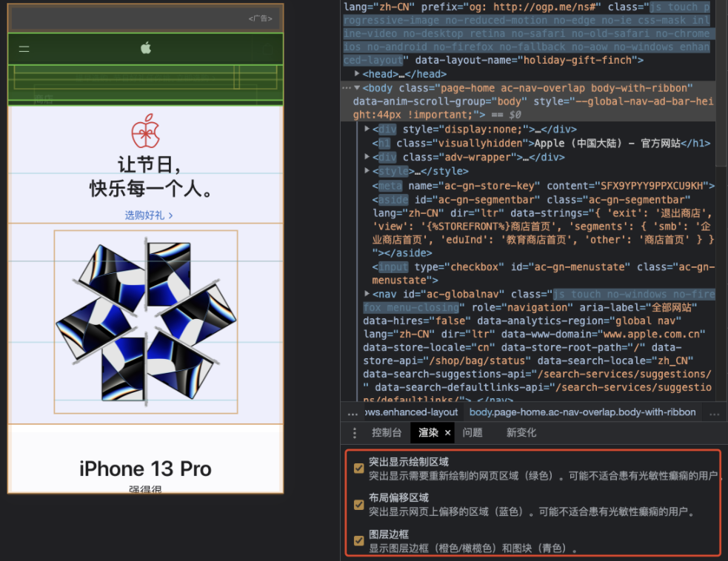728x561 pixels.
Task: Select the h1 visuallyhidden element line
Action: [x=541, y=144]
